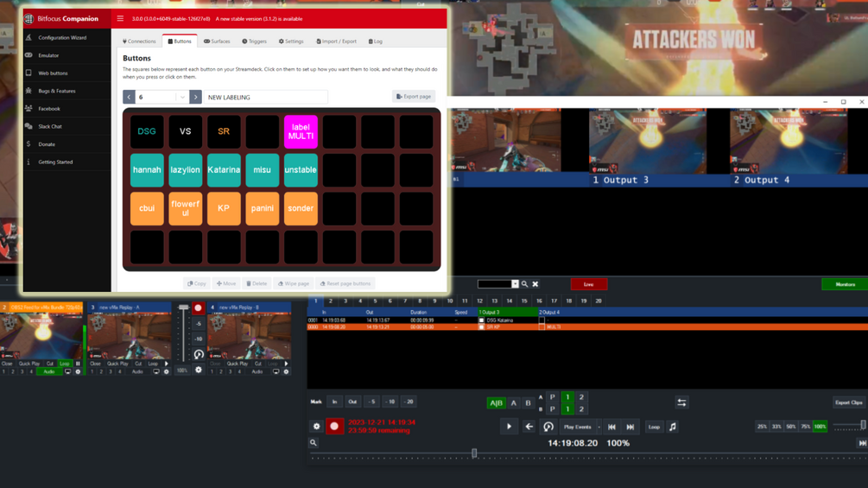Move the replay timeline scrub handle
Image resolution: width=868 pixels, height=488 pixels.
click(474, 453)
